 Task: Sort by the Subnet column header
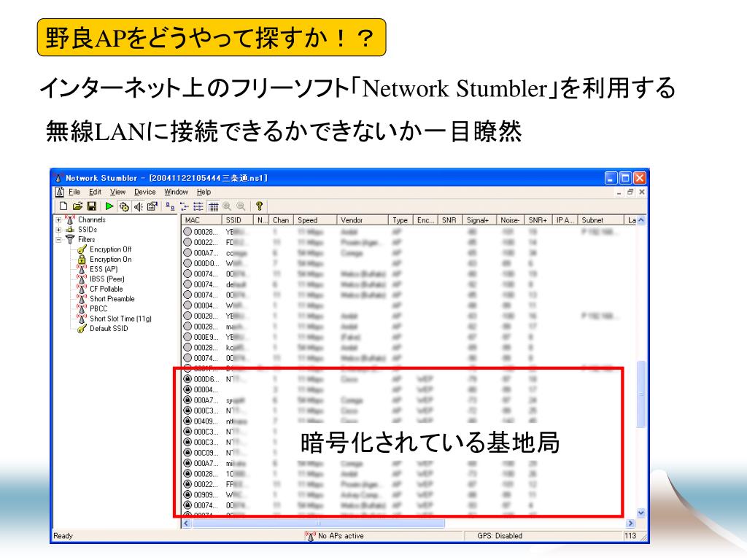click(600, 220)
